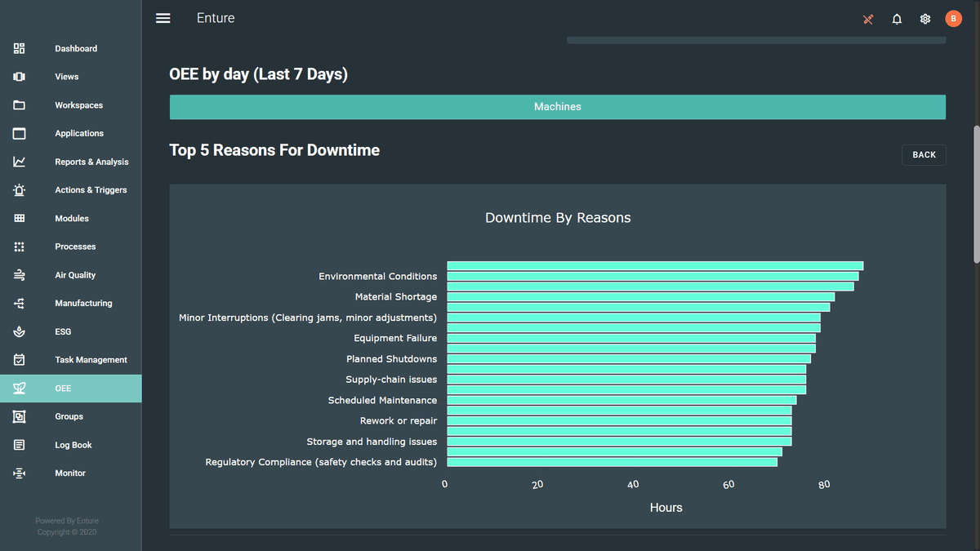The width and height of the screenshot is (980, 551).
Task: Select the Air Quality icon in sidebar
Action: click(x=19, y=274)
